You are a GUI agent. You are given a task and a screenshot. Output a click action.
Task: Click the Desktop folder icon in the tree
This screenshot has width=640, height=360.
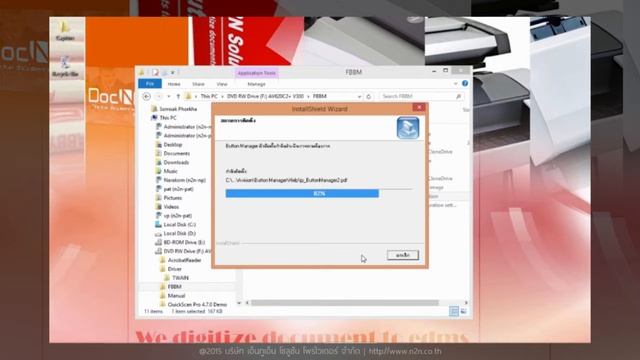point(159,144)
